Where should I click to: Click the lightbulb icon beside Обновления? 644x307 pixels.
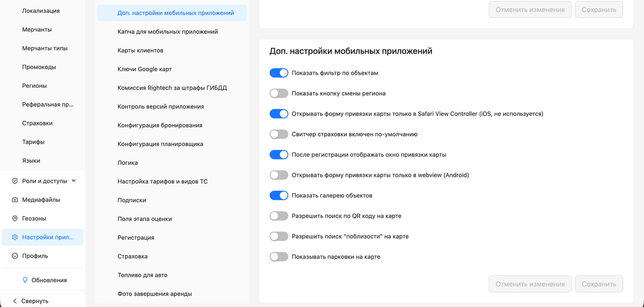[x=25, y=280]
